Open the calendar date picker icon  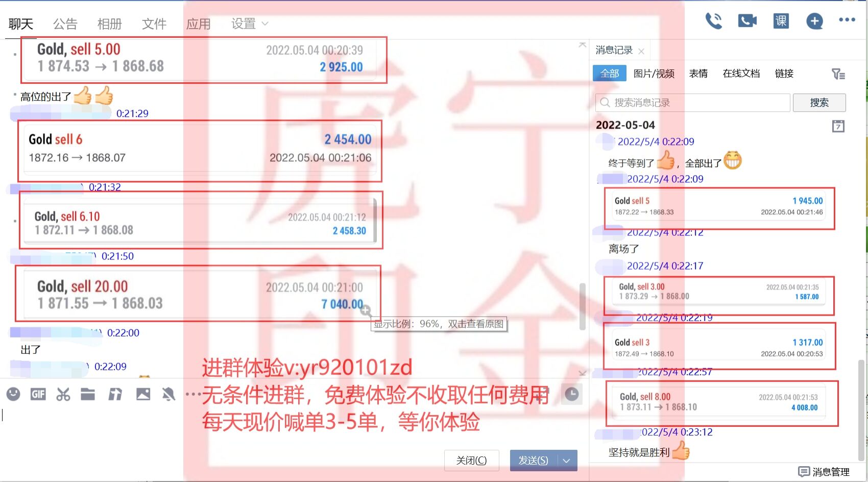click(838, 126)
